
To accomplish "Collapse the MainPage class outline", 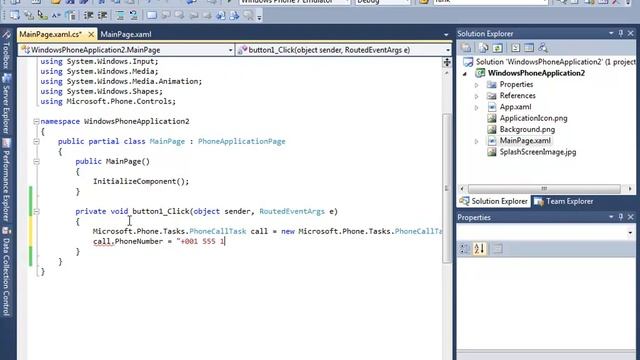I will [36, 141].
